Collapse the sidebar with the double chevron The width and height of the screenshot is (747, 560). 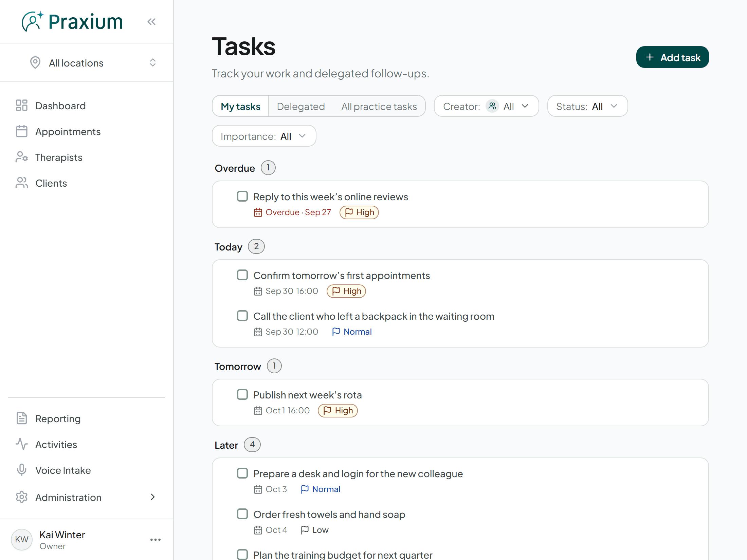click(151, 22)
